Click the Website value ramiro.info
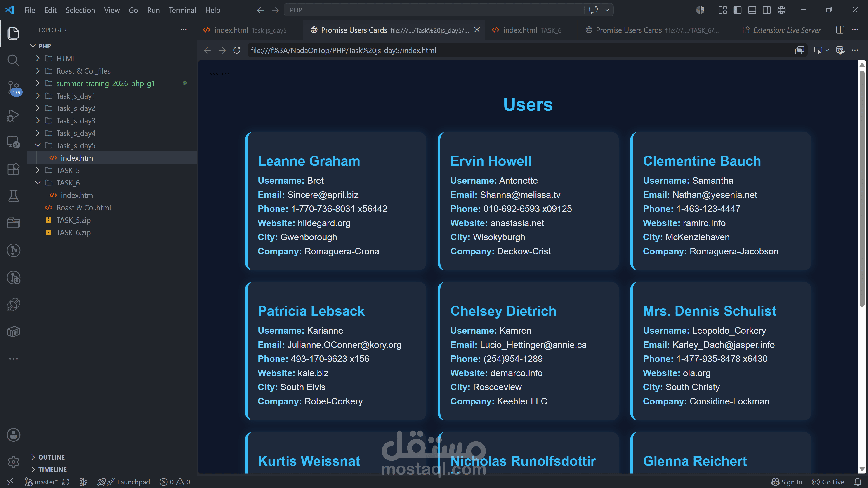Screen dimensions: 868x488 704,223
